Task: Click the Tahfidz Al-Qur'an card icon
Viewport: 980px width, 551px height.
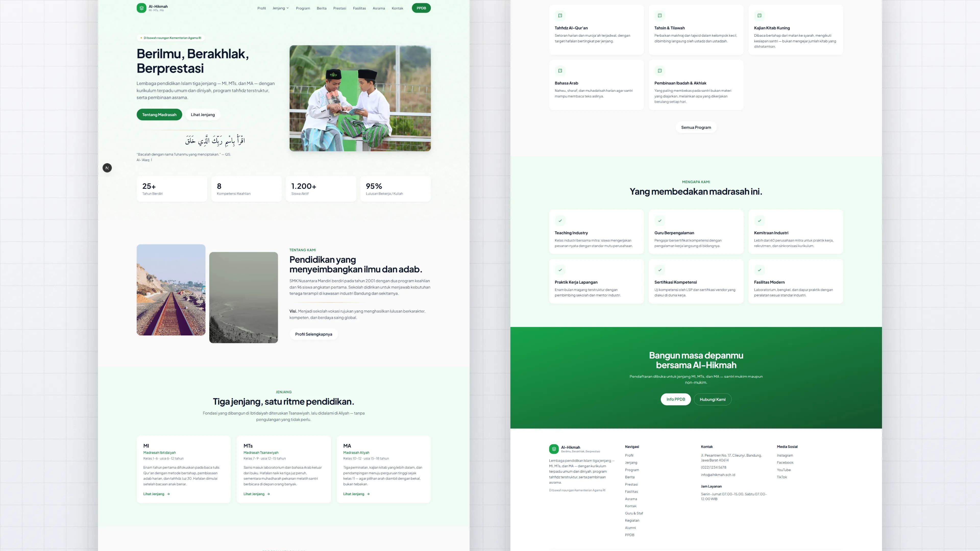Action: [x=560, y=16]
